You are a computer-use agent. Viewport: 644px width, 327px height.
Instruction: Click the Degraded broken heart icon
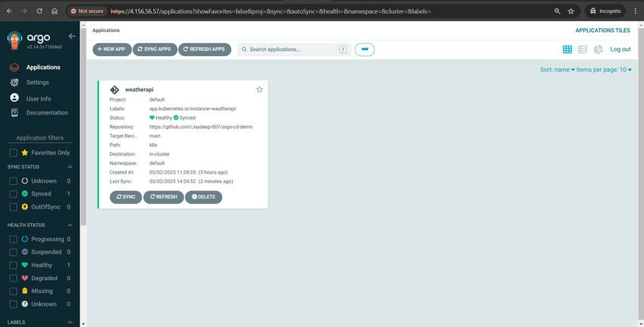25,278
